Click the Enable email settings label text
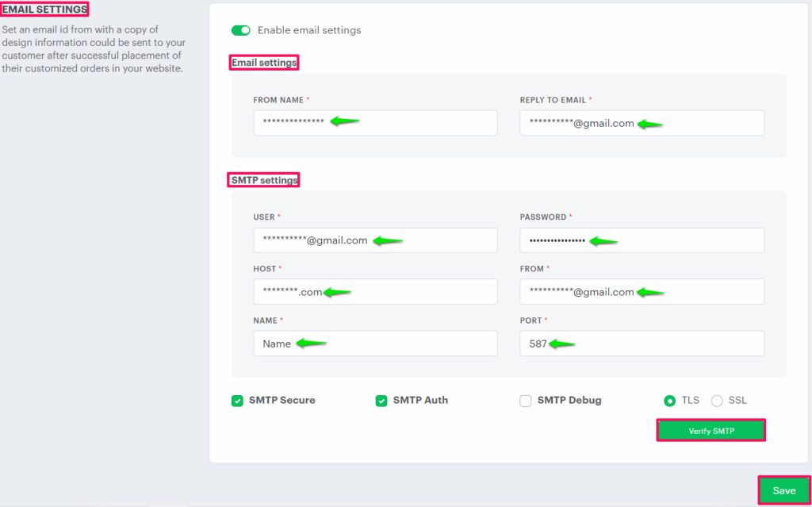The width and height of the screenshot is (812, 507). click(x=309, y=30)
